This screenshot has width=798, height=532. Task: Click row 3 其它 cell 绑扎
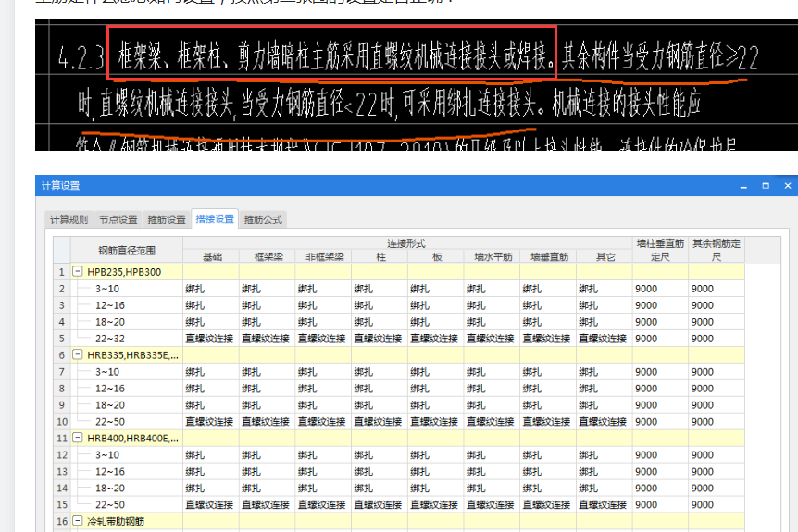click(605, 305)
